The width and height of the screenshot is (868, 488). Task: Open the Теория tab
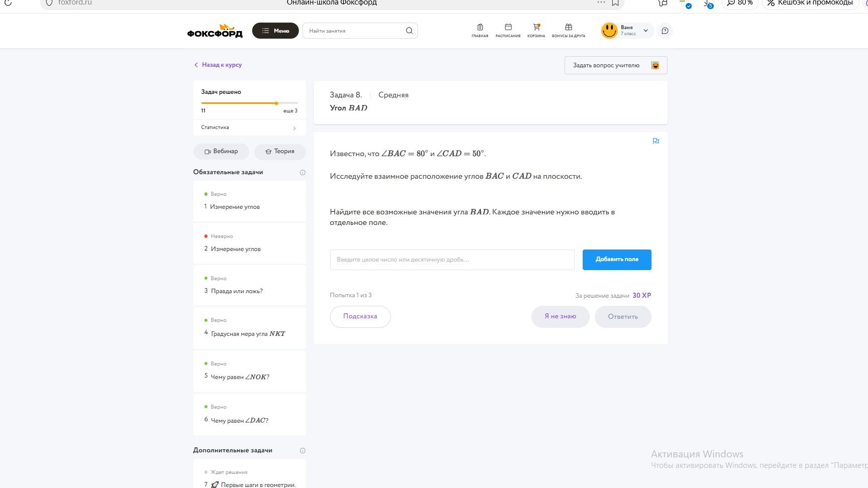[280, 151]
